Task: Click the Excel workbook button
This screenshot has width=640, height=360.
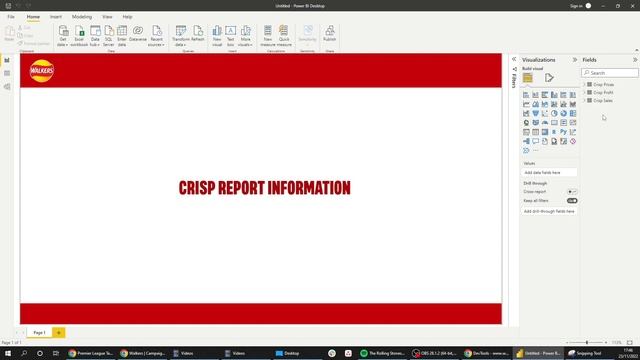Action: click(x=79, y=36)
